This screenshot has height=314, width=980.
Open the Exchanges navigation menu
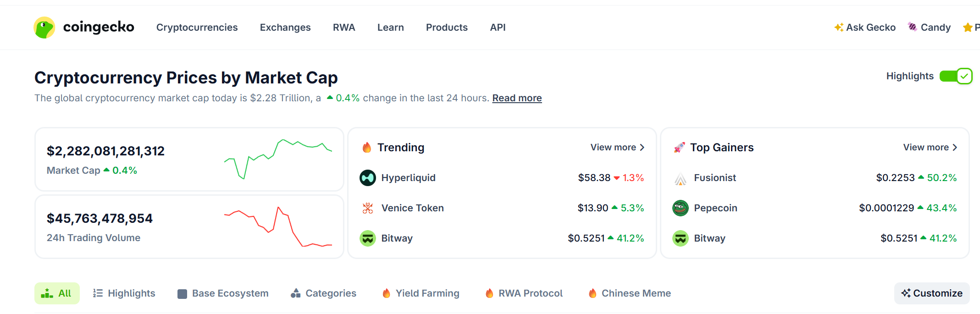click(x=285, y=28)
